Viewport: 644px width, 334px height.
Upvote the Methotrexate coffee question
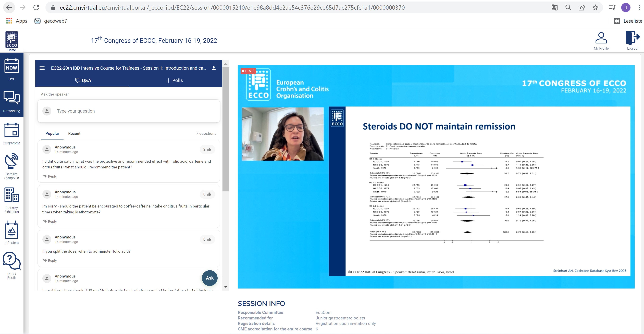coord(207,194)
